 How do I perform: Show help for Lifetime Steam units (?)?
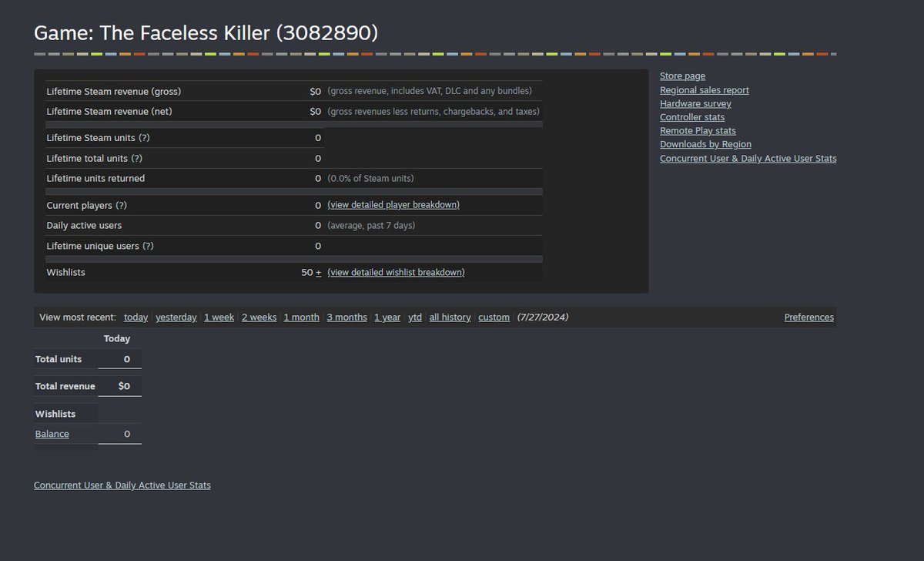click(x=144, y=138)
